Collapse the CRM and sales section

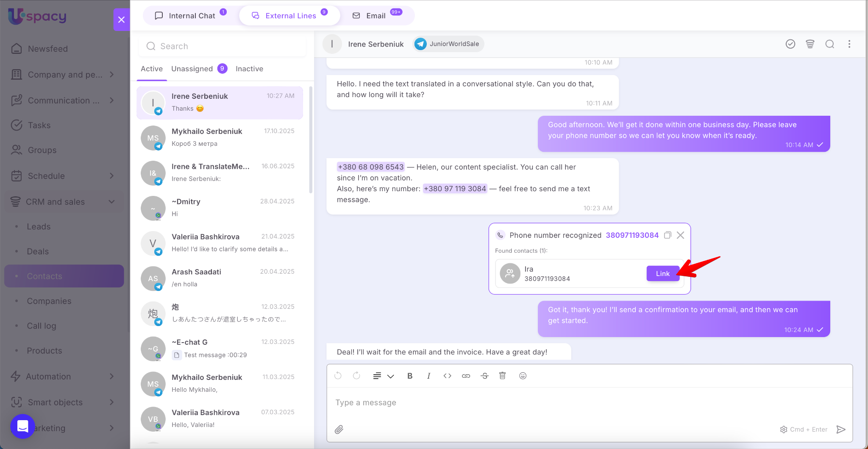pos(111,202)
